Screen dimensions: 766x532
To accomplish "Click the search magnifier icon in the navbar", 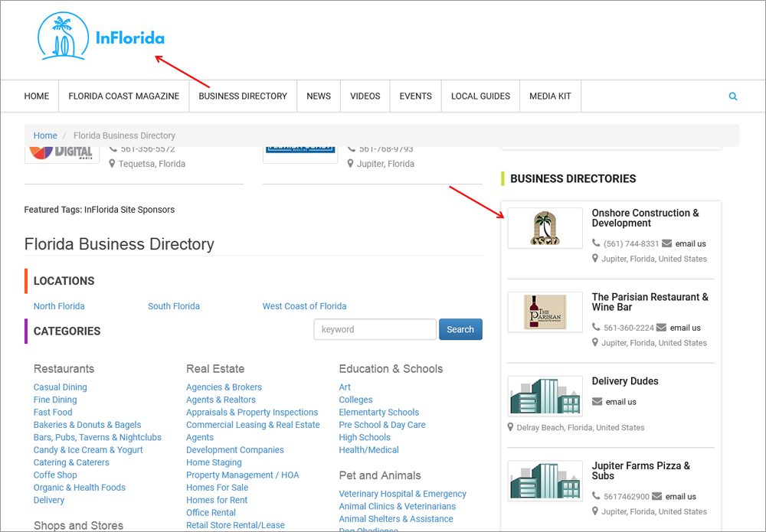I will coord(732,96).
